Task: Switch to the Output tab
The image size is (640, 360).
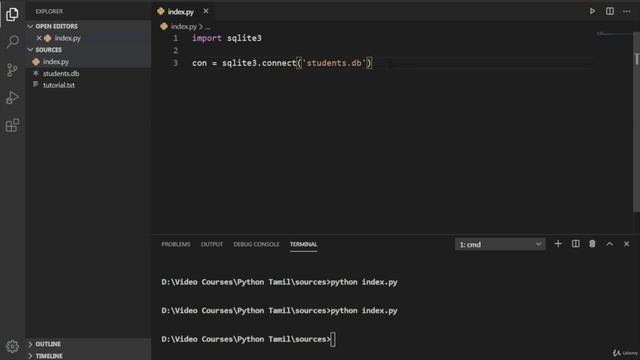Action: click(211, 244)
